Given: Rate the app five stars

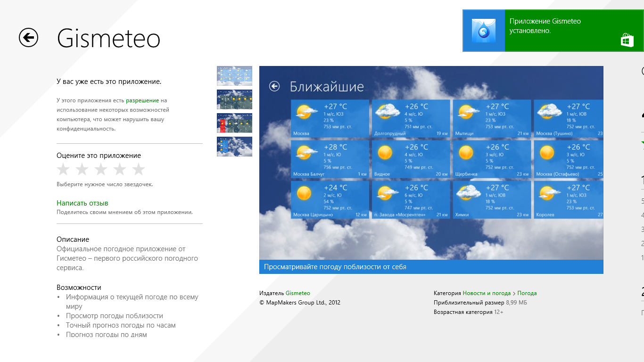Looking at the screenshot, I should point(139,169).
